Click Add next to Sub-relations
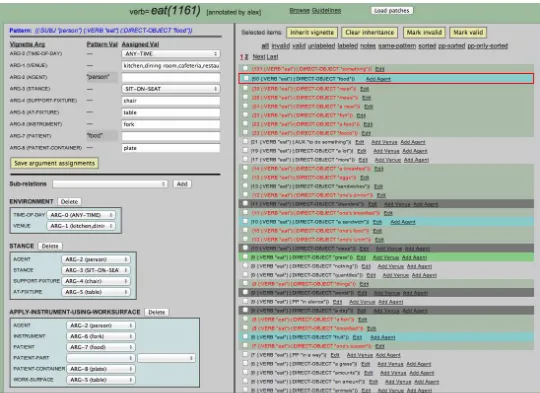The height and width of the screenshot is (393, 540). (x=182, y=184)
